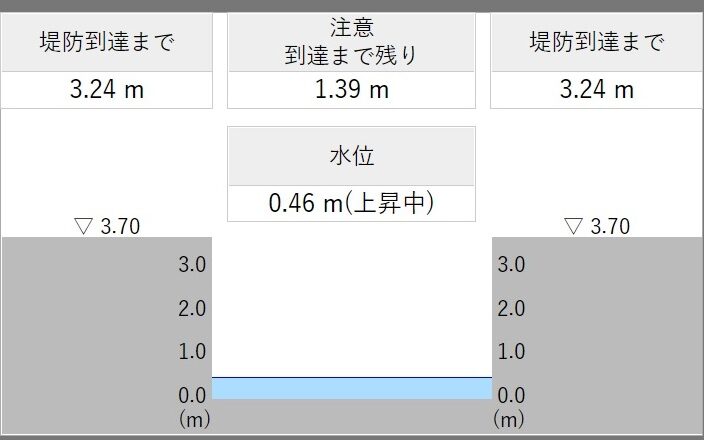This screenshot has height=440, width=704.
Task: Click the (m) unit label on left scale
Action: click(x=193, y=418)
